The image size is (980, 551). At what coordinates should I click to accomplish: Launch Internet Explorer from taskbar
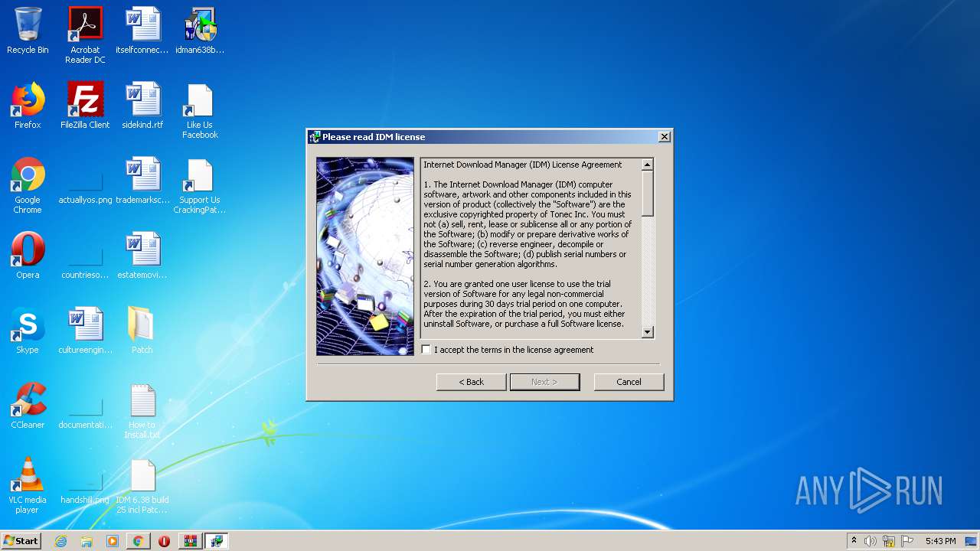[x=60, y=541]
